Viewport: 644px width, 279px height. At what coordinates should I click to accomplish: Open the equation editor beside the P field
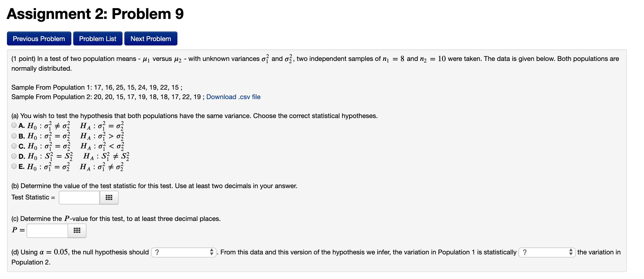pos(77,230)
